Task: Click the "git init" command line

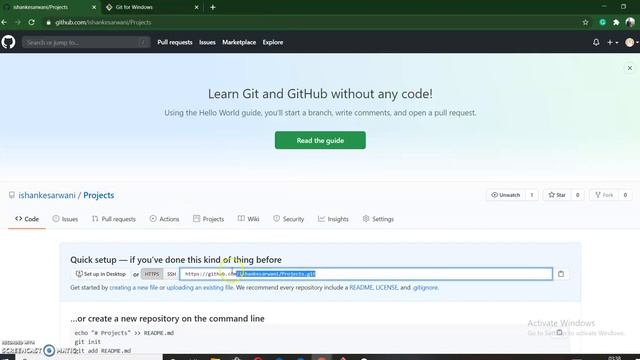Action: (87, 342)
